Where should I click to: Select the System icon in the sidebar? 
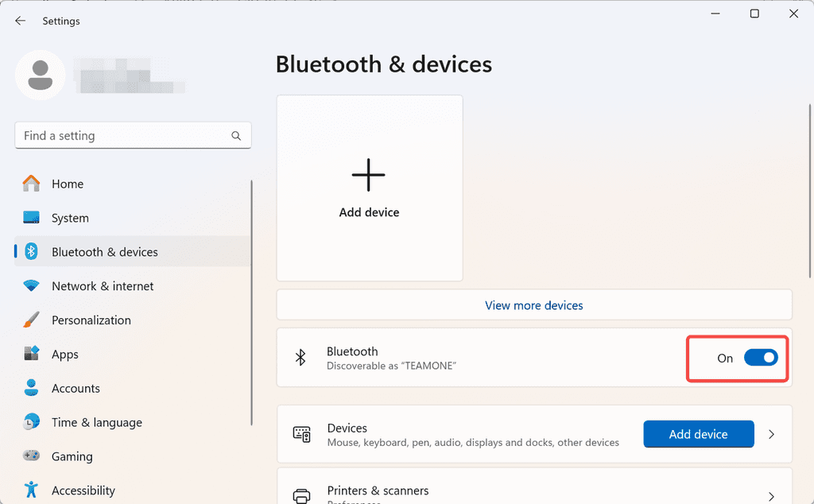[x=32, y=218]
